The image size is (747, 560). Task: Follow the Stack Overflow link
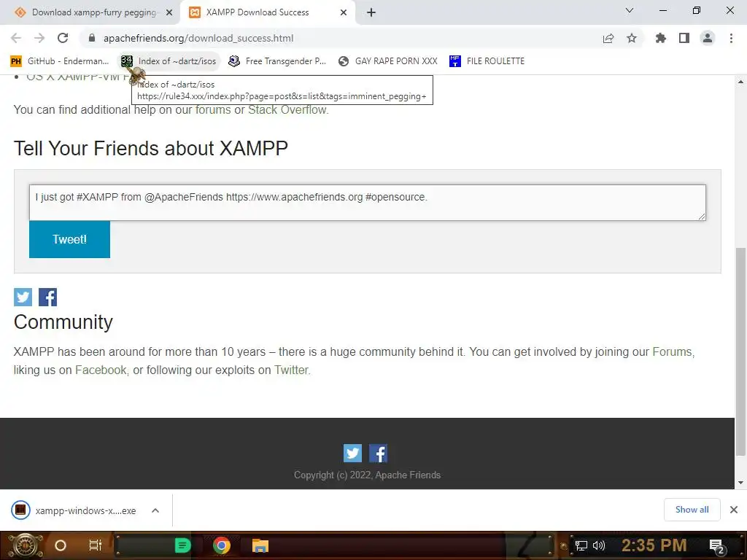click(287, 109)
